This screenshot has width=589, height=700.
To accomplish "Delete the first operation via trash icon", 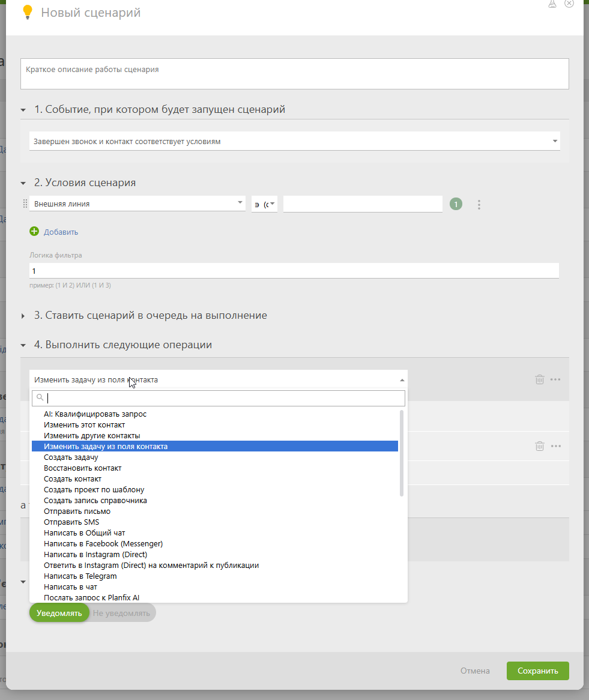I will pyautogui.click(x=540, y=379).
